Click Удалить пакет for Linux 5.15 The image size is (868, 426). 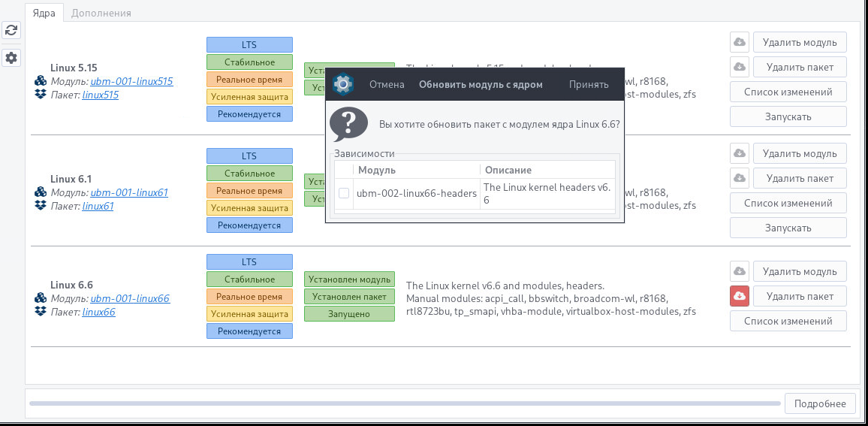pyautogui.click(x=800, y=66)
